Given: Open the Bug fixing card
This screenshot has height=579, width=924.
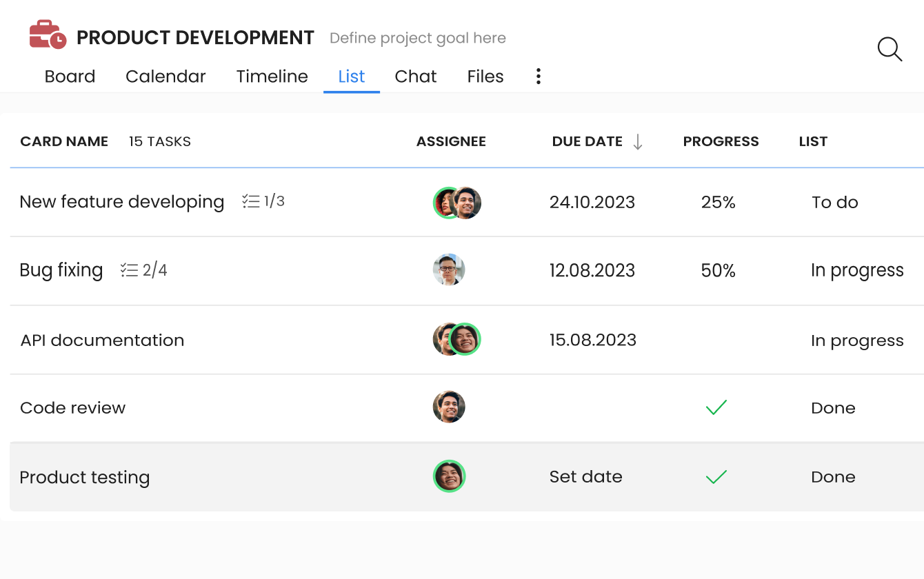Looking at the screenshot, I should click(61, 270).
